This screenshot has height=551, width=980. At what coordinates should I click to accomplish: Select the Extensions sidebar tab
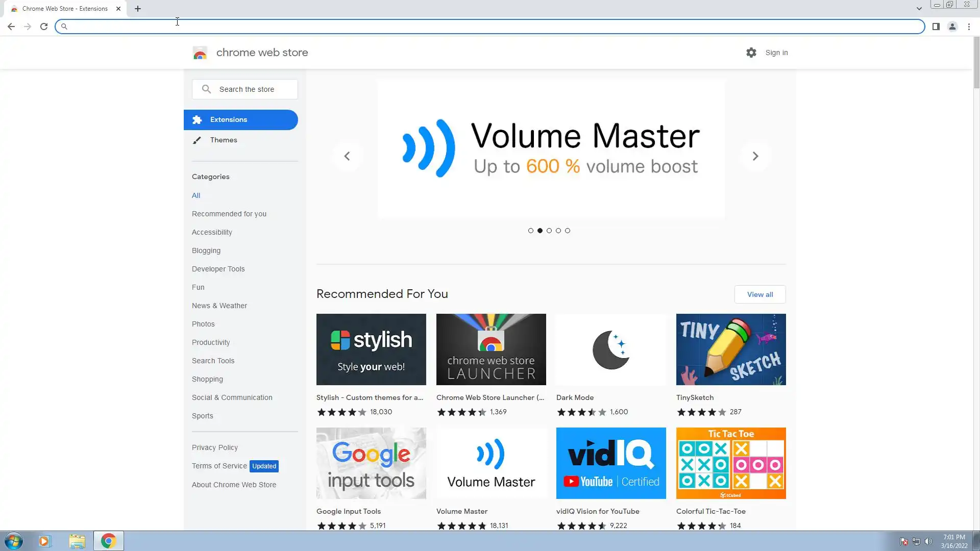coord(240,119)
